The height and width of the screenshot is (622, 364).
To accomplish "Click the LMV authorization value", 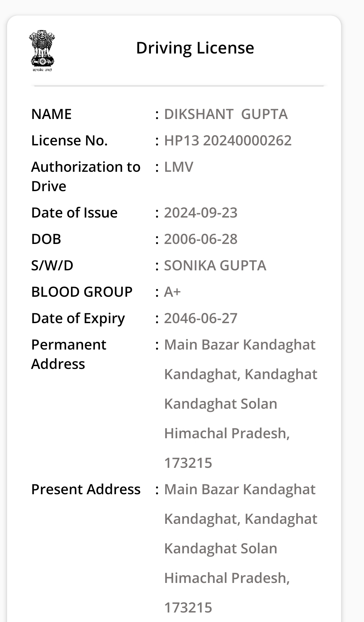I will coord(179,167).
